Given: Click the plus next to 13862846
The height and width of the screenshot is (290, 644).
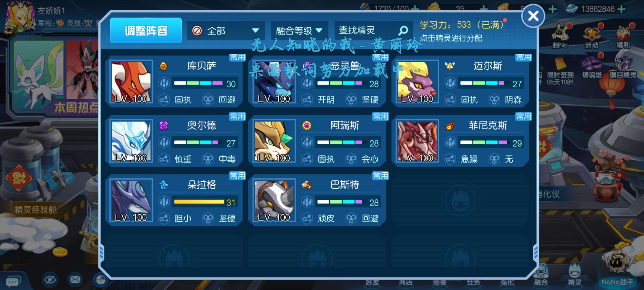Looking at the screenshot, I should pyautogui.click(x=621, y=9).
